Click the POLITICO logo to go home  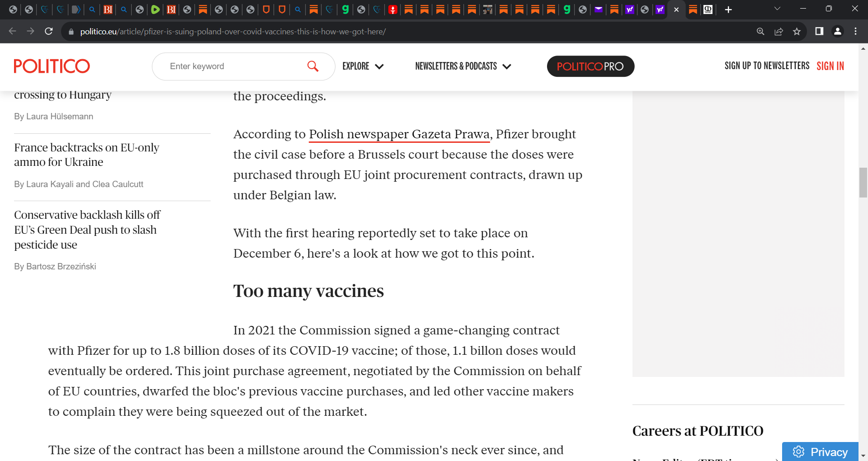pyautogui.click(x=52, y=66)
